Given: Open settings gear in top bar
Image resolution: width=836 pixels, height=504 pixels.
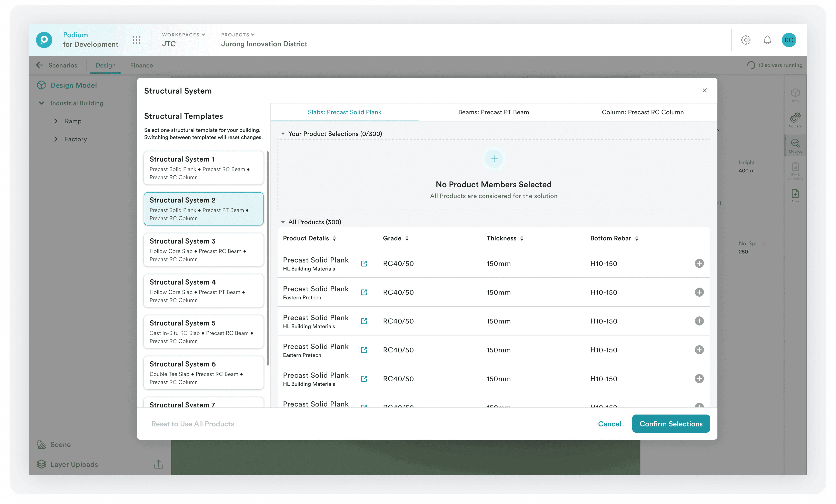Looking at the screenshot, I should [x=745, y=40].
